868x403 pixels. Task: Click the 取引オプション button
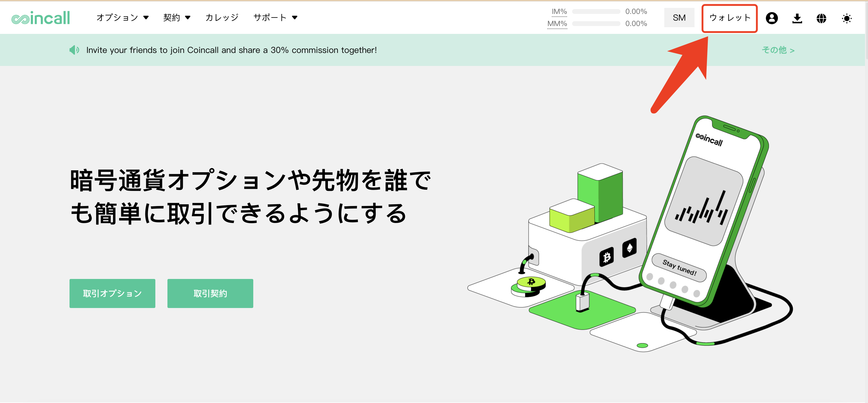click(112, 293)
